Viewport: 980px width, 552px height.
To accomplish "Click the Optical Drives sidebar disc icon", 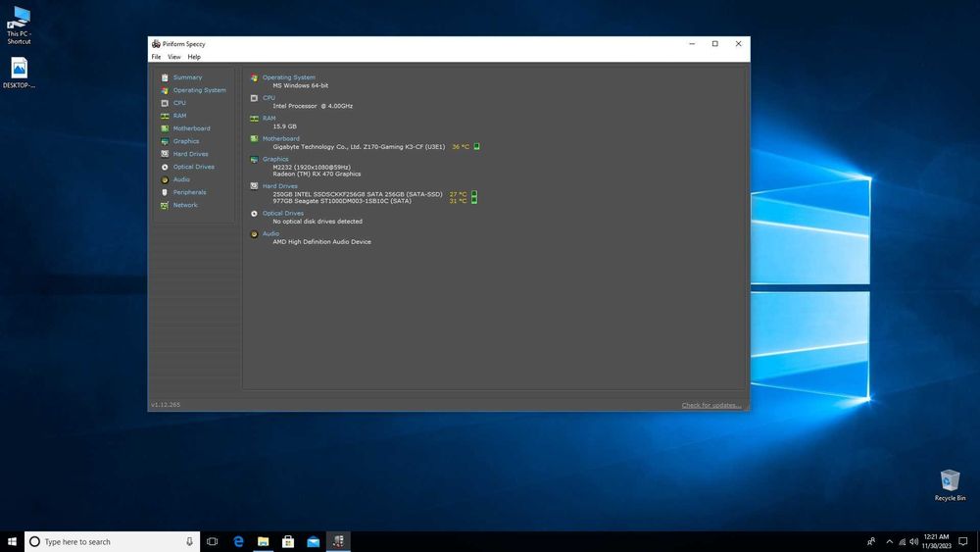I will (165, 167).
